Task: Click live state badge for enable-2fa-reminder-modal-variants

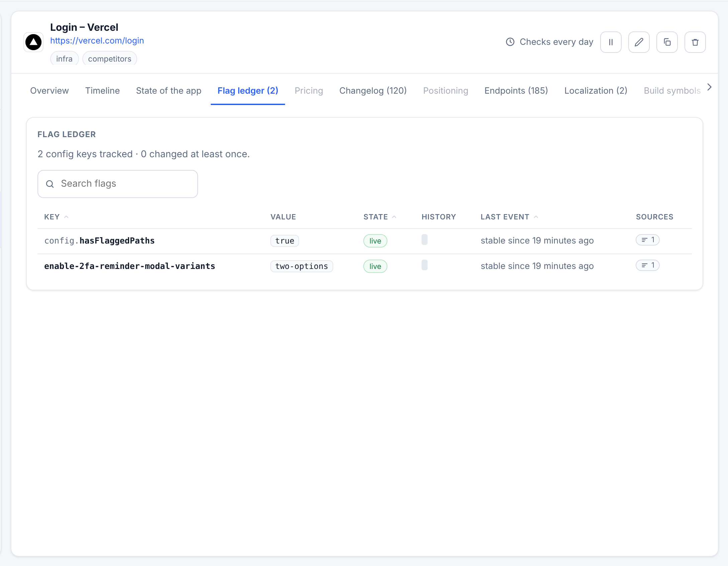Action: click(375, 266)
